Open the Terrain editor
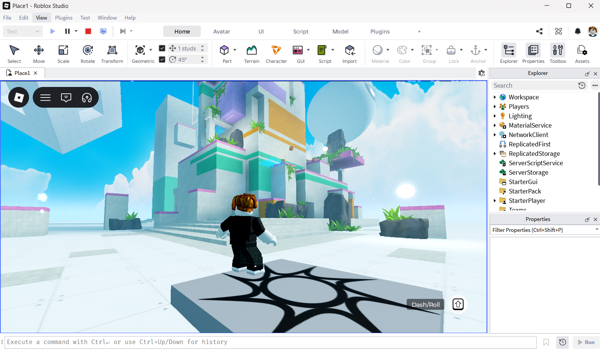 click(252, 54)
